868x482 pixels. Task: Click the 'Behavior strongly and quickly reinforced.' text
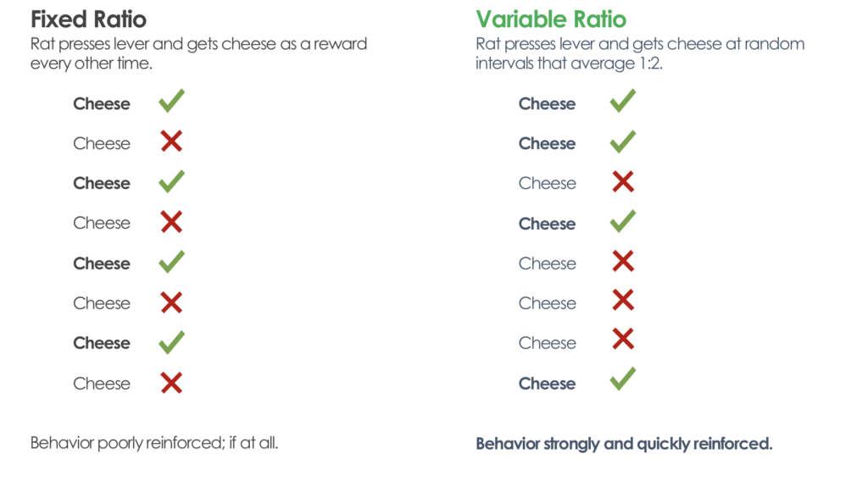click(x=624, y=444)
